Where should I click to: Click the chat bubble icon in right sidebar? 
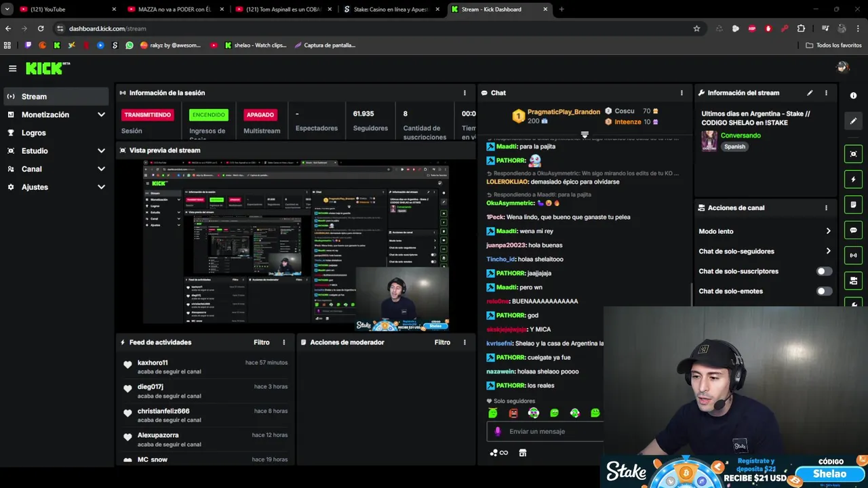[853, 230]
